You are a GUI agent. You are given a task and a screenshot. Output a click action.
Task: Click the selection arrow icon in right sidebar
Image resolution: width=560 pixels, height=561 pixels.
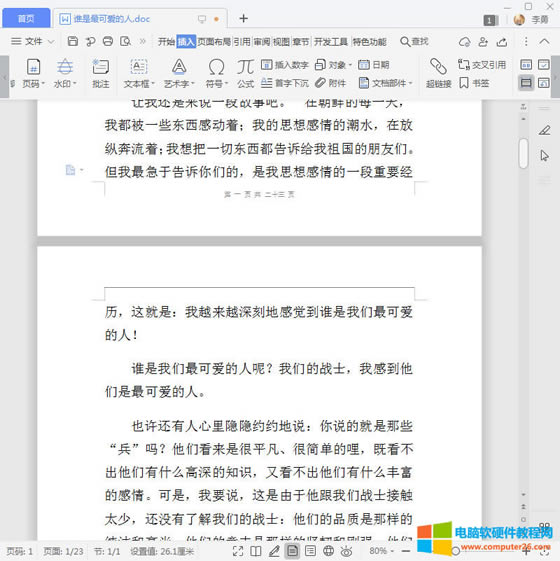544,156
